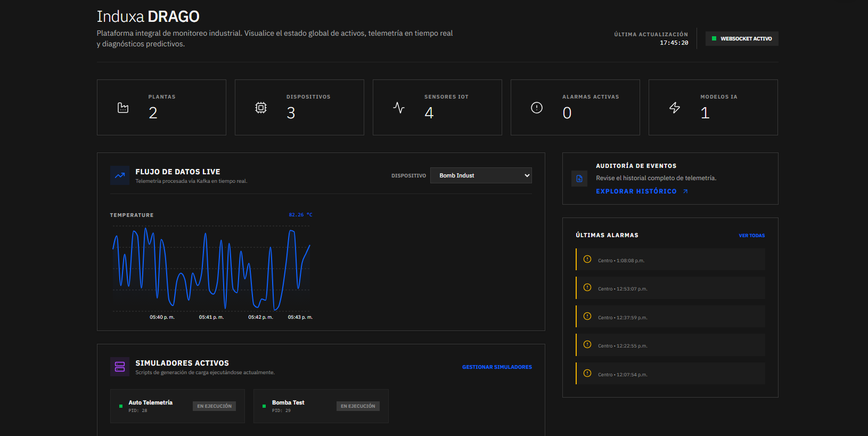Click the factory icon in Plantas card
This screenshot has height=436, width=868.
click(x=123, y=108)
